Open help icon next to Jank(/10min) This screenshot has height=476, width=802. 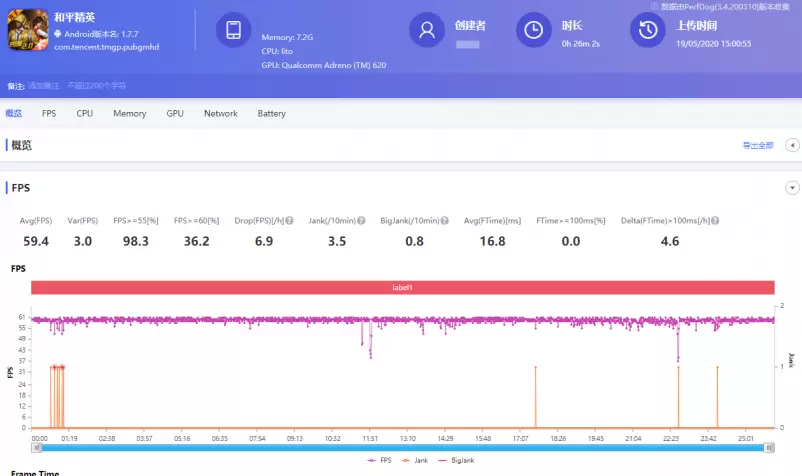tap(362, 220)
